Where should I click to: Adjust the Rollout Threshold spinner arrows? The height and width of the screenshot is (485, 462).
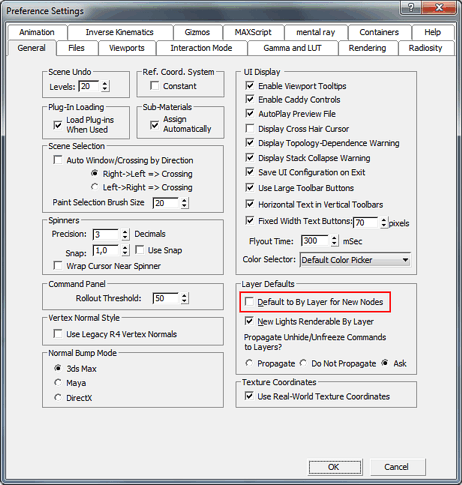(184, 298)
